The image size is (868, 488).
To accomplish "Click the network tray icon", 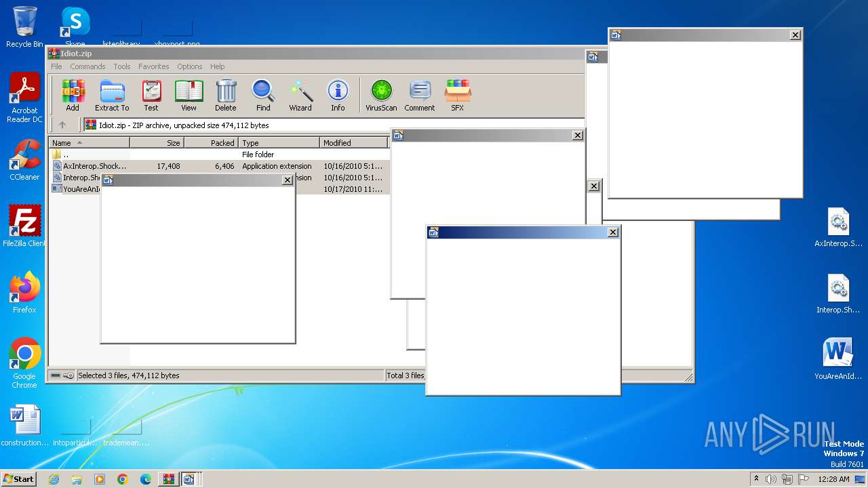I will (787, 479).
